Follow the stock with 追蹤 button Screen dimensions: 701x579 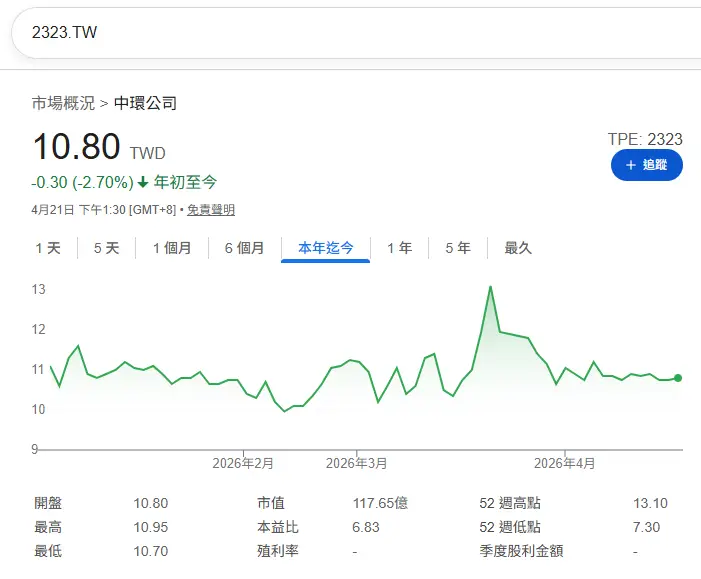(x=646, y=165)
